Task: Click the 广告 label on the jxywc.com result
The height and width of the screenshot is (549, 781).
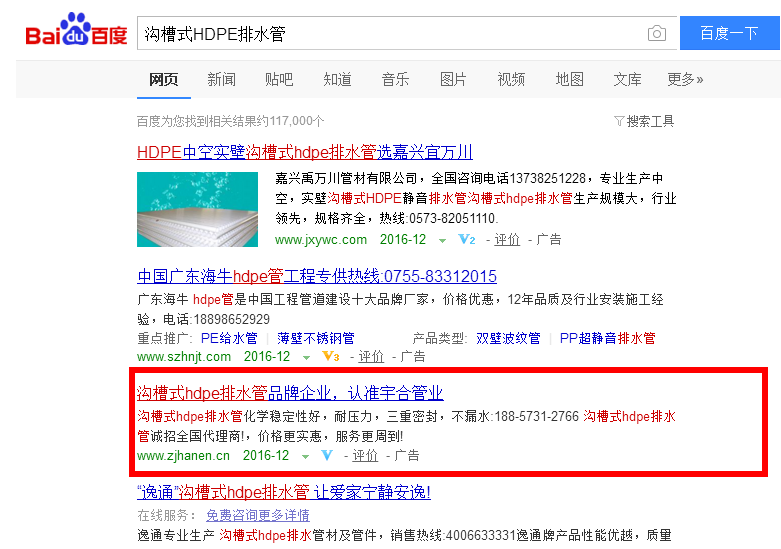Action: click(548, 240)
